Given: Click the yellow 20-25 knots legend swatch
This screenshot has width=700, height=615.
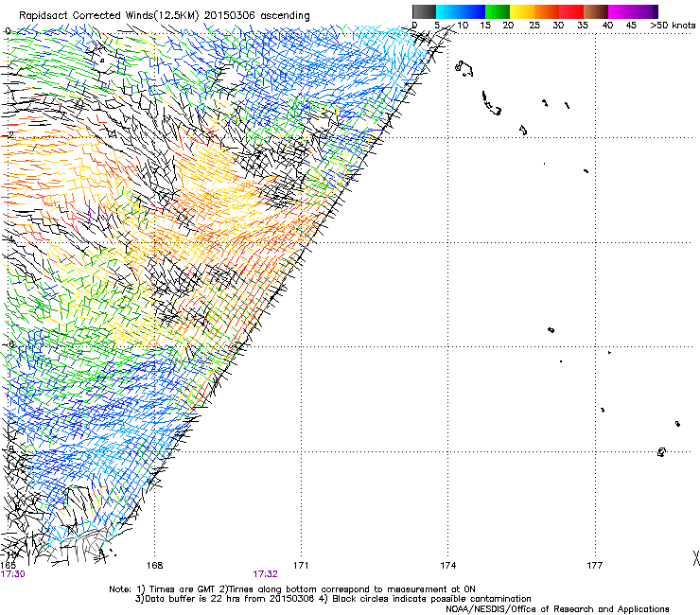Looking at the screenshot, I should [x=522, y=11].
